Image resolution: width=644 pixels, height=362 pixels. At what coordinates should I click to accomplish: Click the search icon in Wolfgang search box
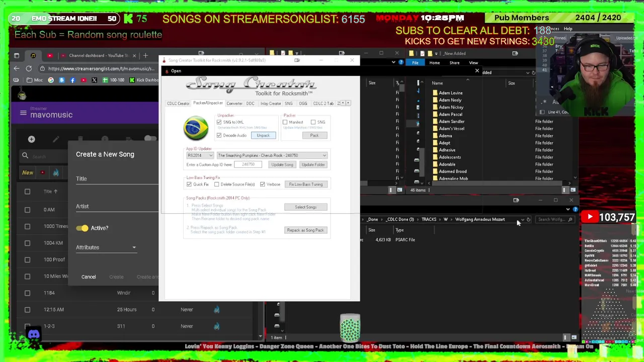[570, 220]
